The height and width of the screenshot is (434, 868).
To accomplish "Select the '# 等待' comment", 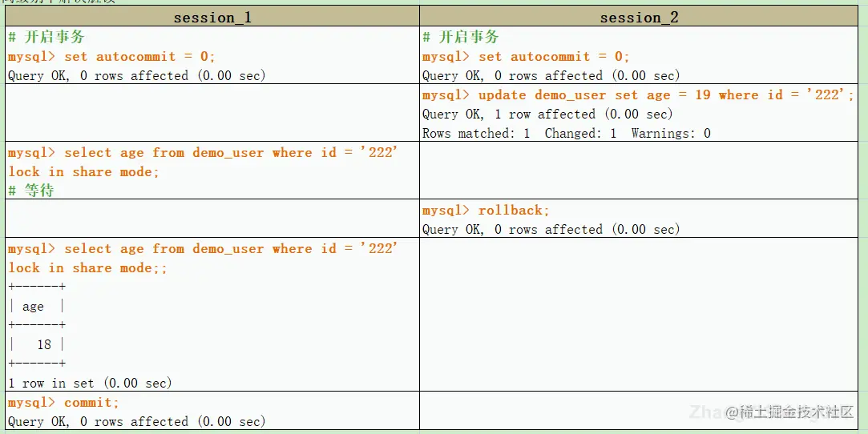I will (x=31, y=191).
